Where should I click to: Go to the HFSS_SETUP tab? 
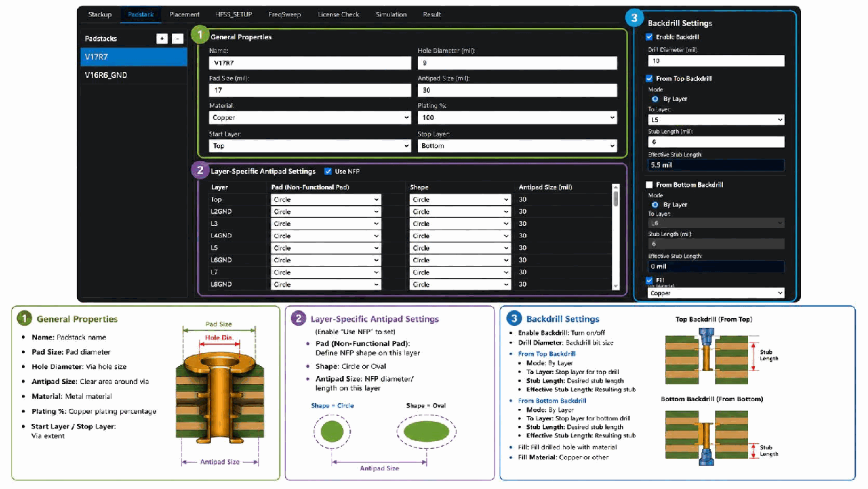pyautogui.click(x=233, y=14)
